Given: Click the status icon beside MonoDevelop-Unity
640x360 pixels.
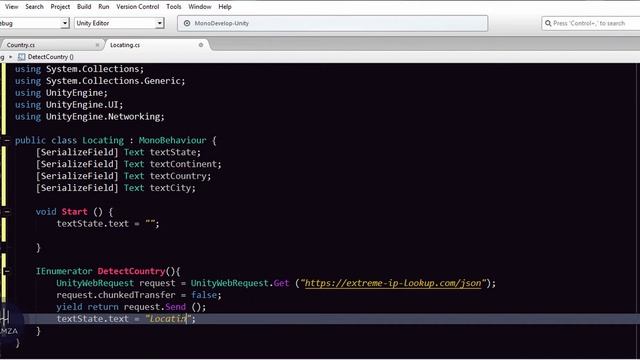Looking at the screenshot, I should pyautogui.click(x=187, y=23).
